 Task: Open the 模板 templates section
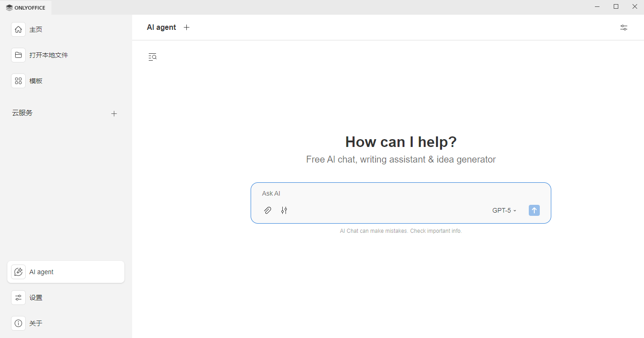36,81
